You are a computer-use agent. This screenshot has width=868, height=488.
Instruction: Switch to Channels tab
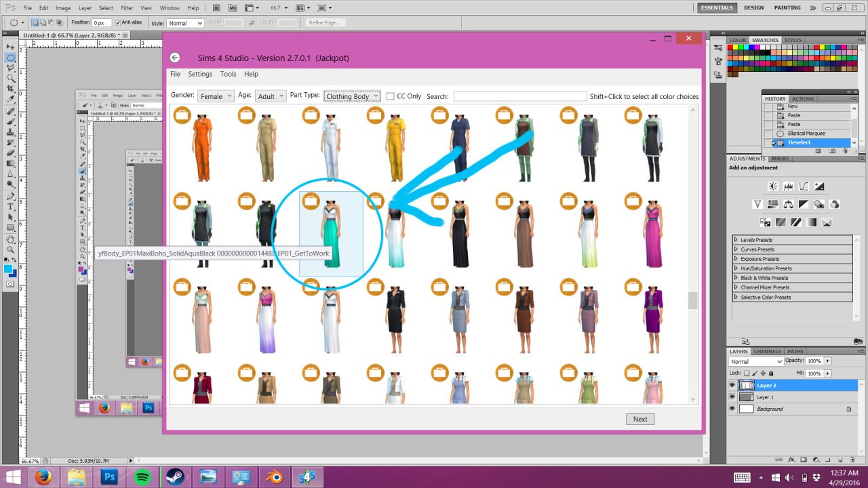coord(767,351)
